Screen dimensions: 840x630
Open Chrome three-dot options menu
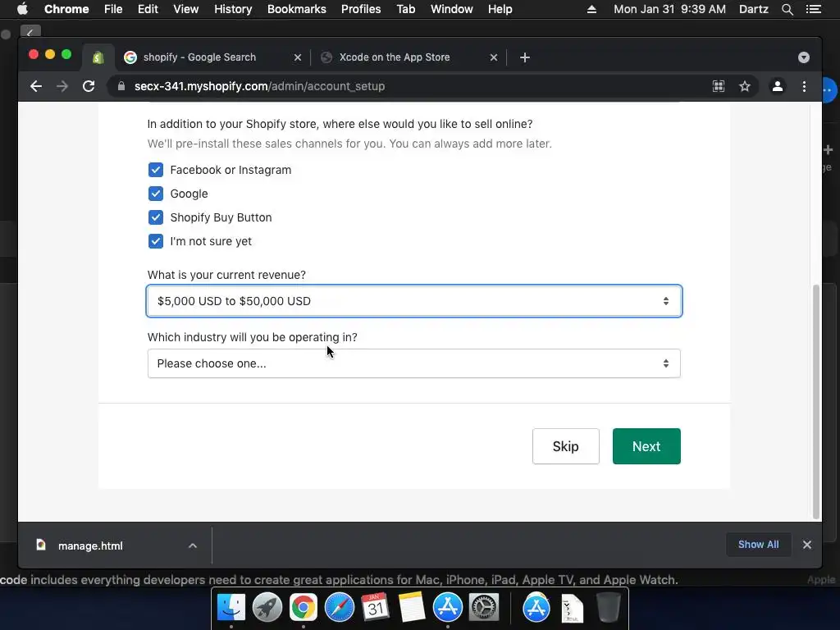[x=804, y=86]
